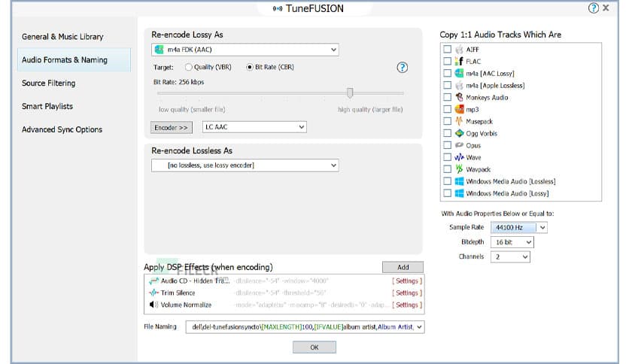Open the Re-encode Lossy As dropdown
Image resolution: width=629 pixels, height=364 pixels.
pos(245,50)
